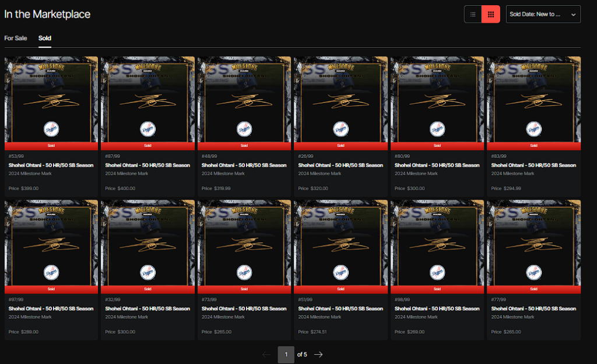This screenshot has height=364, width=597.
Task: Open card #73/99 thumbnail image
Action: tap(244, 242)
